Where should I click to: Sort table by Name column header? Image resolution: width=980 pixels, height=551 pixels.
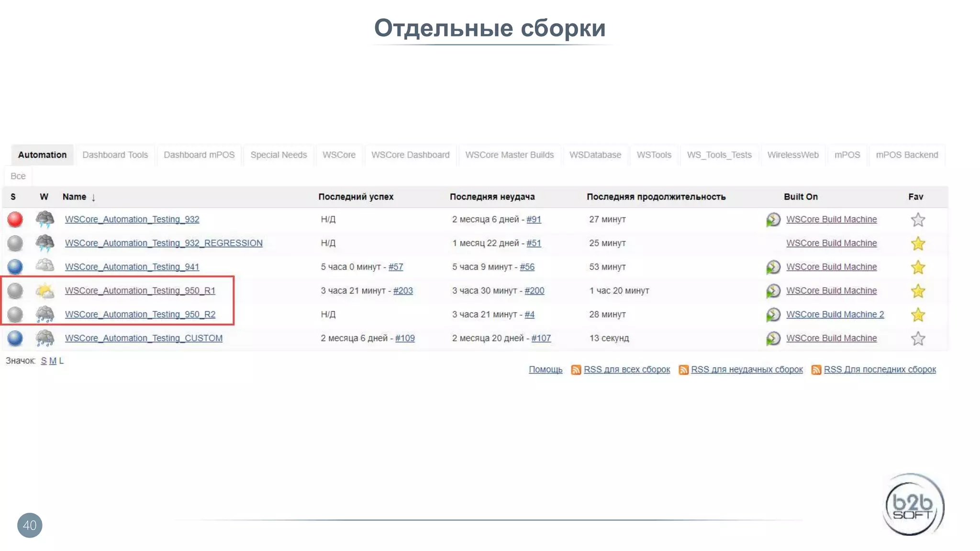click(x=75, y=197)
